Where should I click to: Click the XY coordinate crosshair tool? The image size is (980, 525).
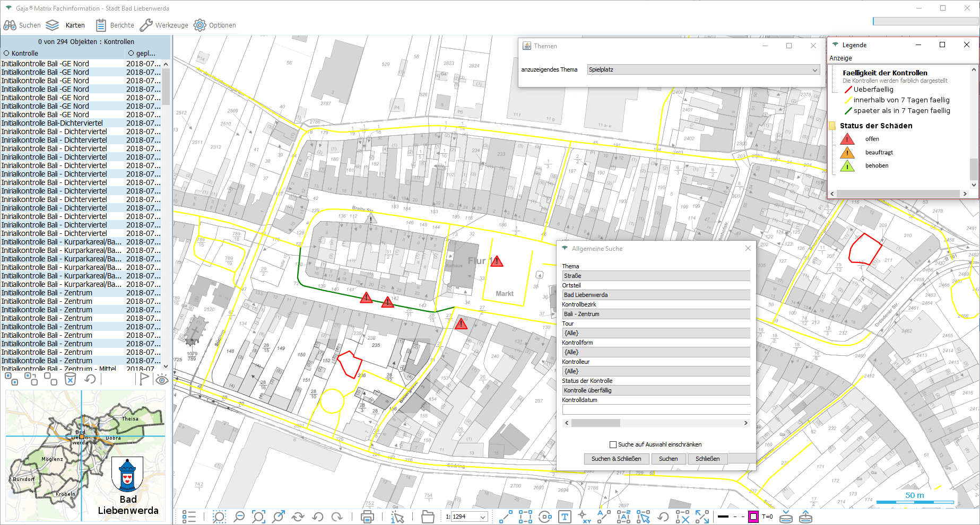pos(584,517)
